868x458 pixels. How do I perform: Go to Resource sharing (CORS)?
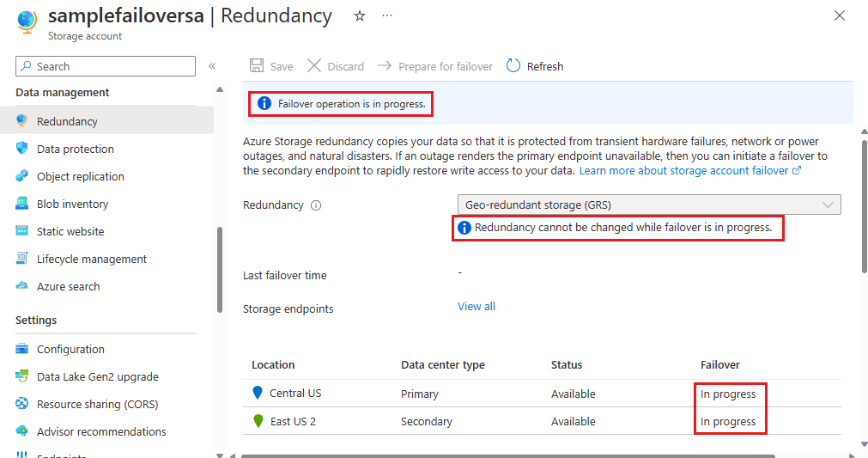click(97, 404)
